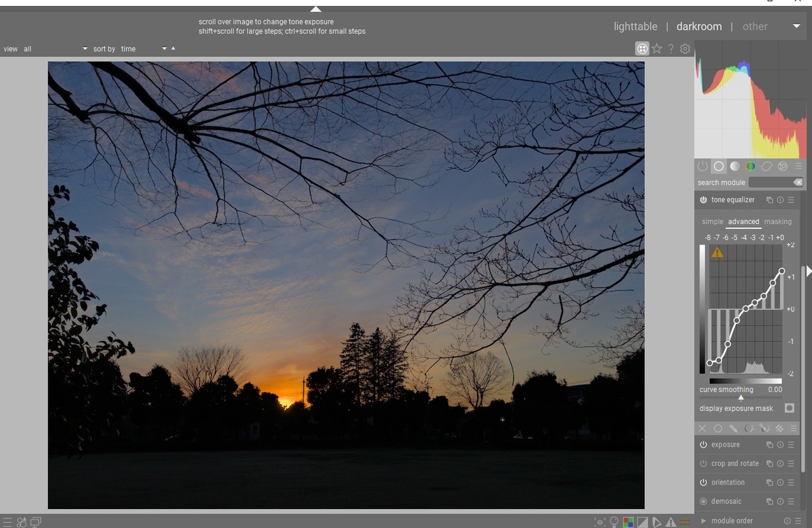Reset the demosaic module parameters
This screenshot has width=812, height=528.
click(x=780, y=502)
